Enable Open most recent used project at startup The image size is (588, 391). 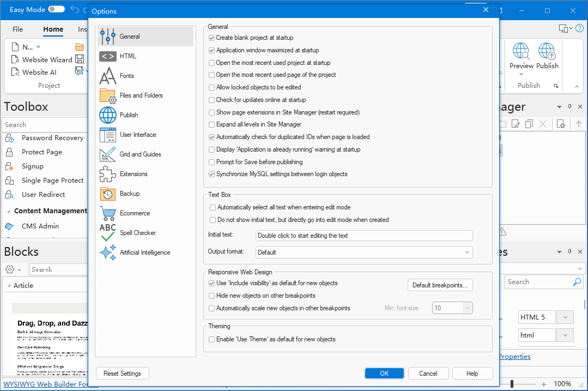click(x=212, y=63)
